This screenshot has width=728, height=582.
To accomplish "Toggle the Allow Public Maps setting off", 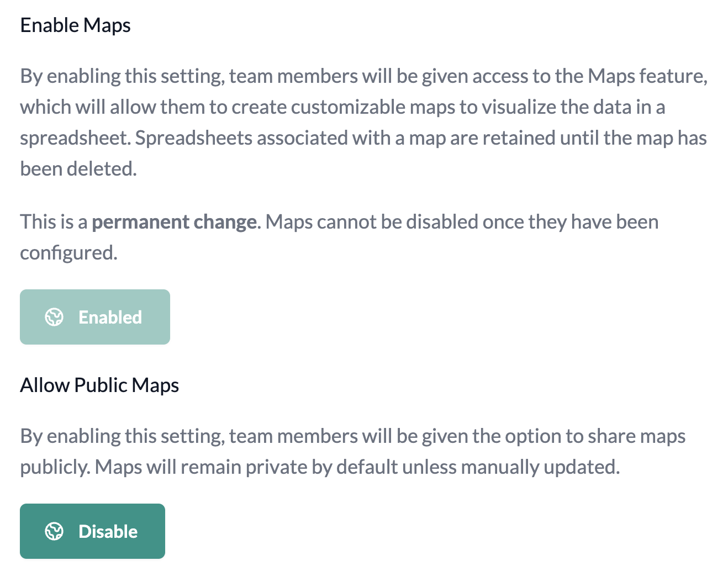I will click(x=92, y=531).
